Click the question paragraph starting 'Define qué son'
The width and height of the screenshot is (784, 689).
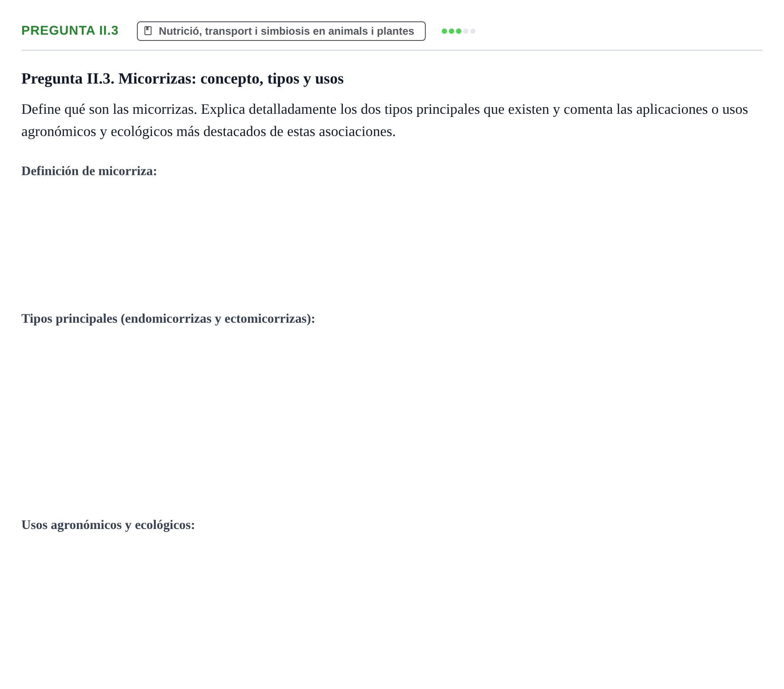click(384, 120)
